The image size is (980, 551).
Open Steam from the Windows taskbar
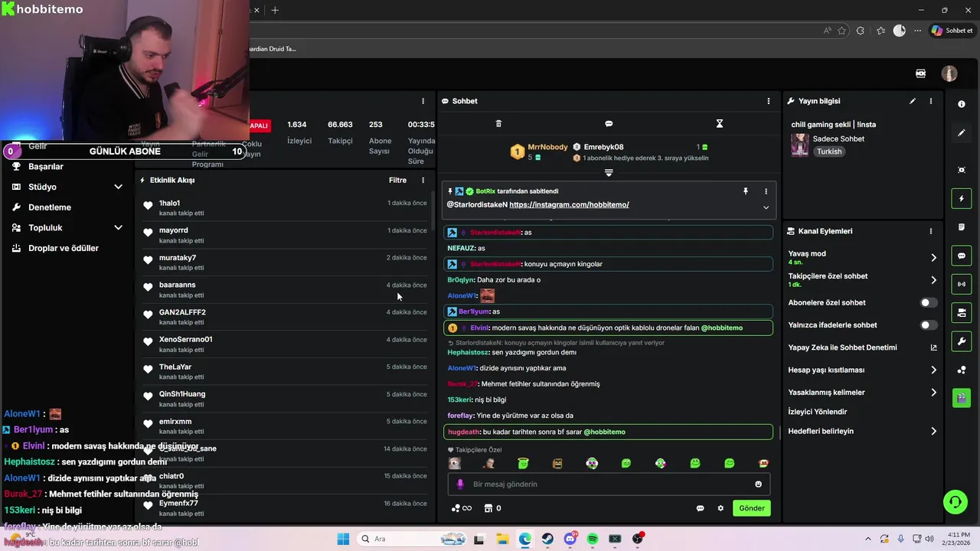click(x=547, y=539)
